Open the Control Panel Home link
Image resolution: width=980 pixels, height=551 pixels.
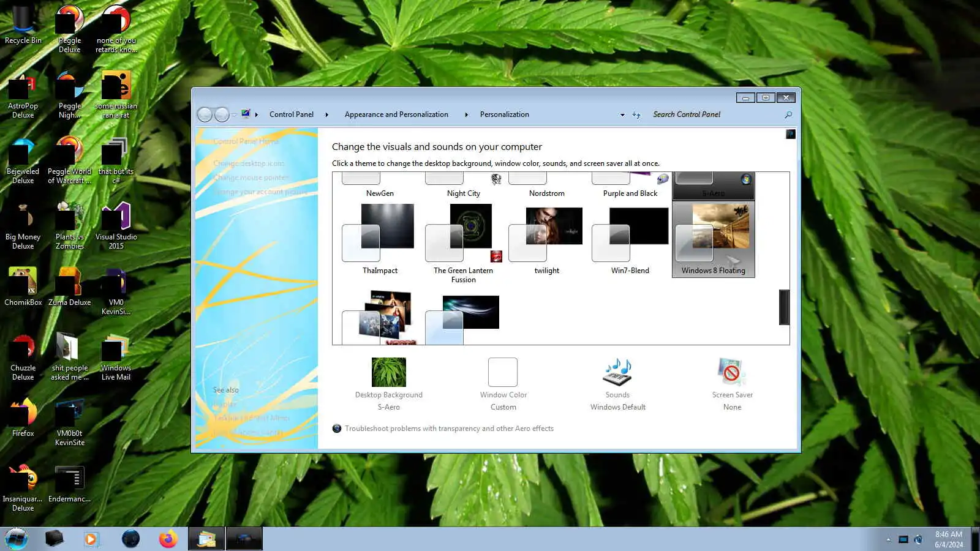click(x=246, y=141)
